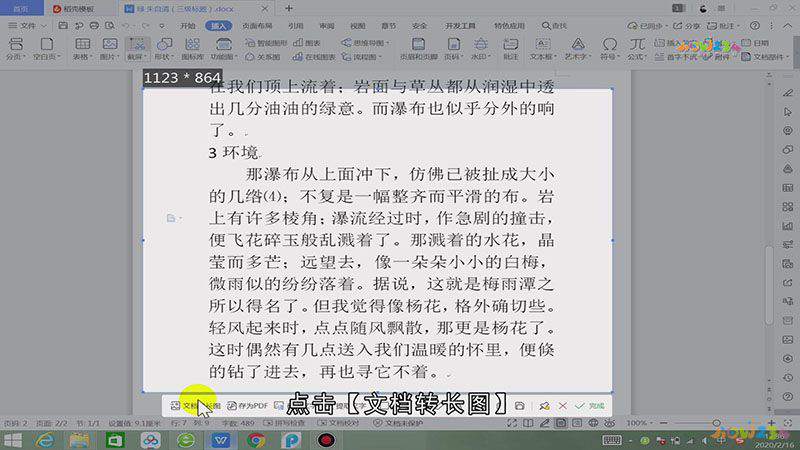The width and height of the screenshot is (800, 450).
Task: Confirm screenshot with 完成 button
Action: coord(590,406)
